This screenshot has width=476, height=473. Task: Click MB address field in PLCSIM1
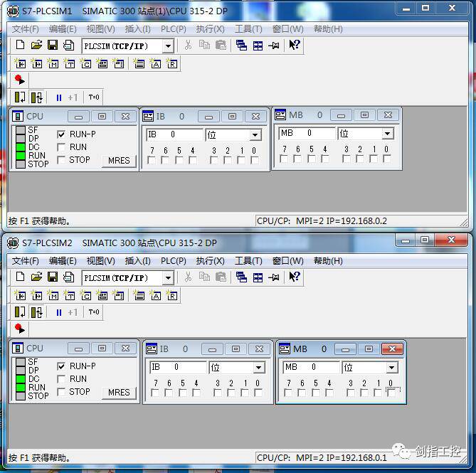[x=307, y=134]
